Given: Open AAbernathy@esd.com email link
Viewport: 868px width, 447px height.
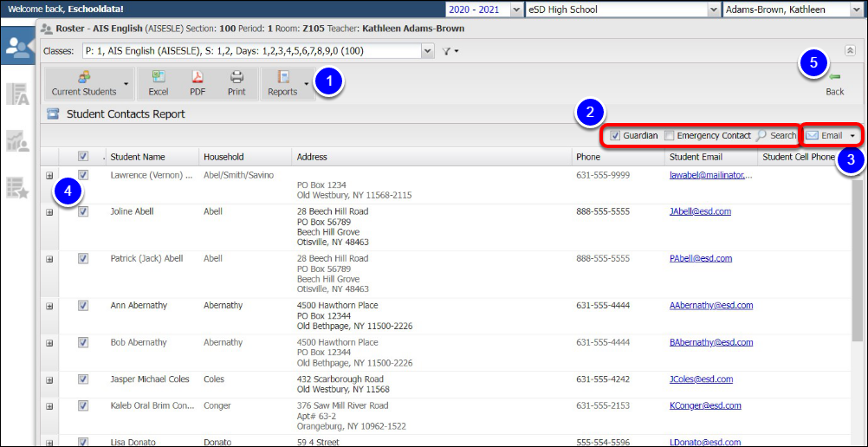Looking at the screenshot, I should (711, 305).
